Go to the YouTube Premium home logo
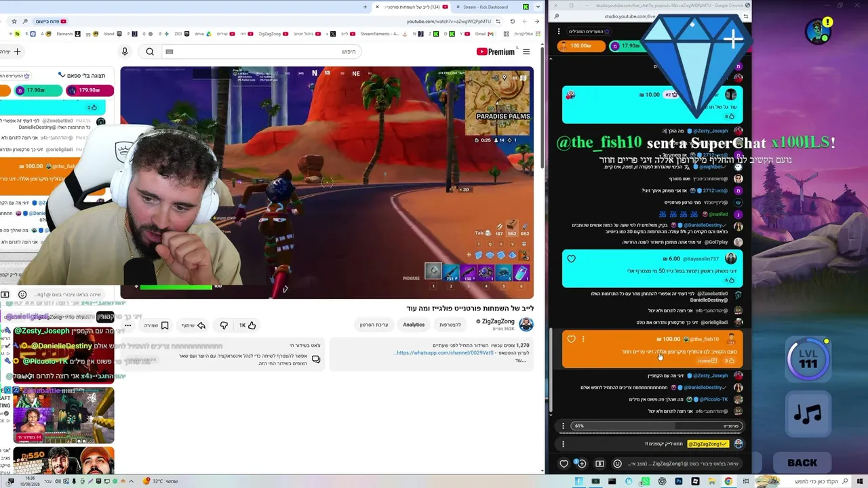Screen dimensions: 868x488 tap(496, 52)
